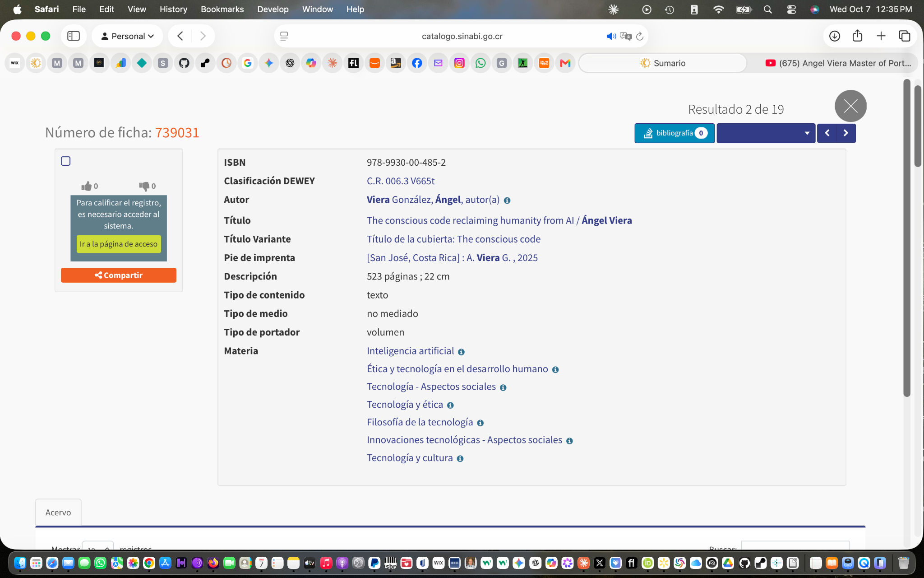Screen dimensions: 924x578
Task: Open Spotlight search in menu bar
Action: (x=767, y=9)
